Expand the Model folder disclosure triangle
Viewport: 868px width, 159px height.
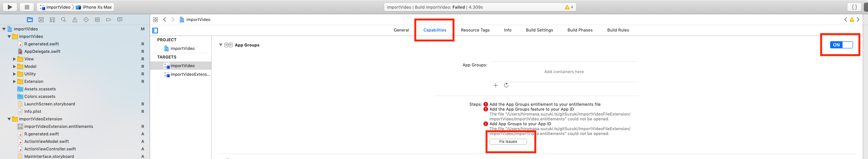click(15, 66)
